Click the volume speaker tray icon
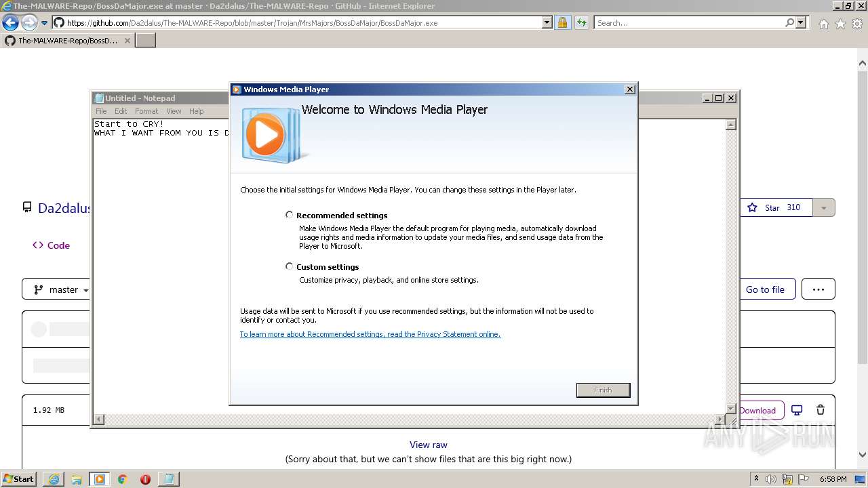This screenshot has height=488, width=868. tap(771, 479)
